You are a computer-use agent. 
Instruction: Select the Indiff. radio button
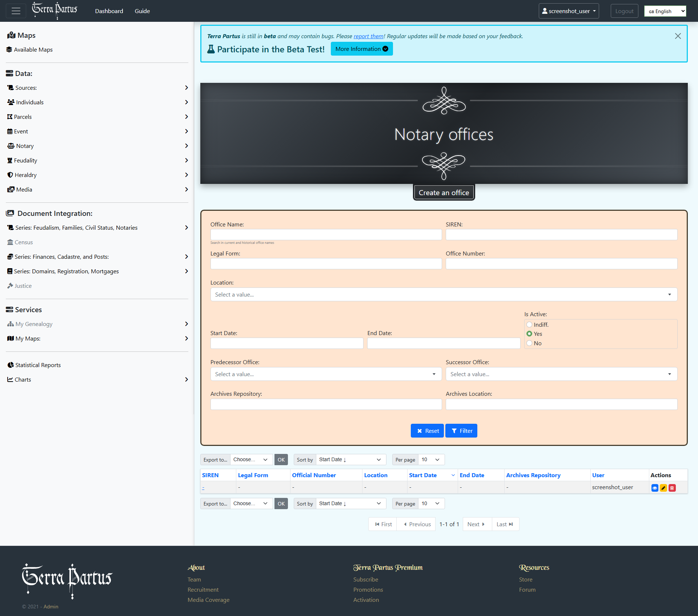tap(529, 325)
